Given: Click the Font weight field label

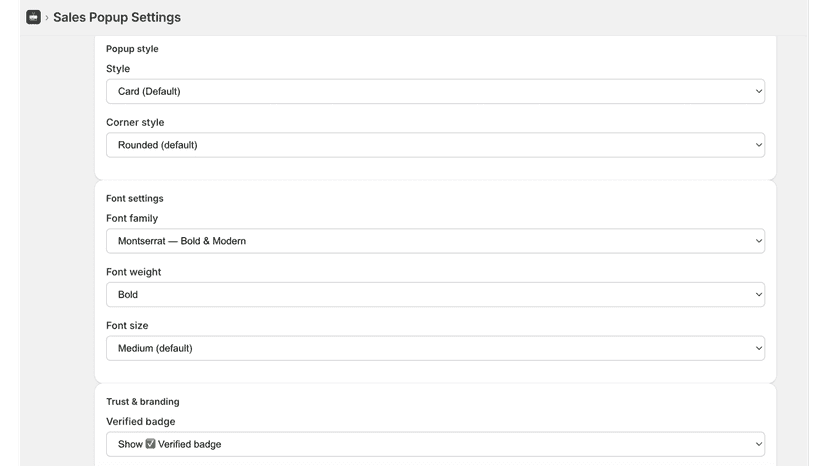Looking at the screenshot, I should [x=134, y=272].
